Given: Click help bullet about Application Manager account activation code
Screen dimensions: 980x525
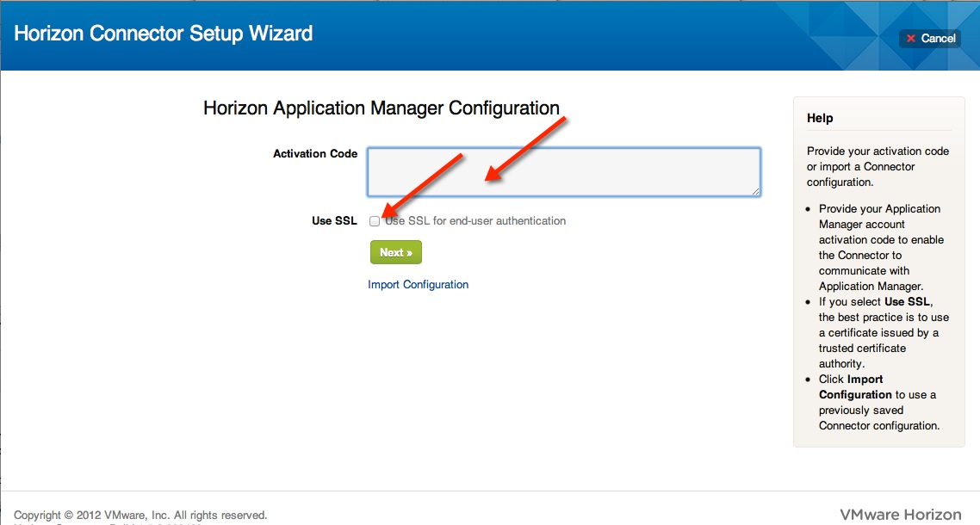Looking at the screenshot, I should pyautogui.click(x=881, y=248).
